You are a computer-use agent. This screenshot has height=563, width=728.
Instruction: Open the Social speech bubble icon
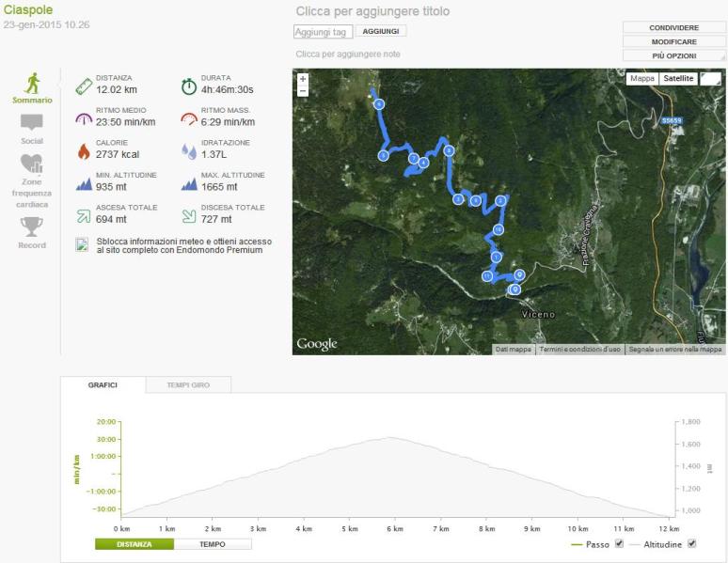click(x=32, y=123)
